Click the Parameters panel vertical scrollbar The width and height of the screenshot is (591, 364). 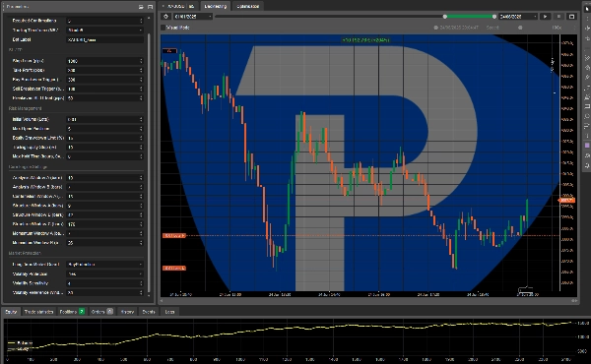(x=149, y=162)
